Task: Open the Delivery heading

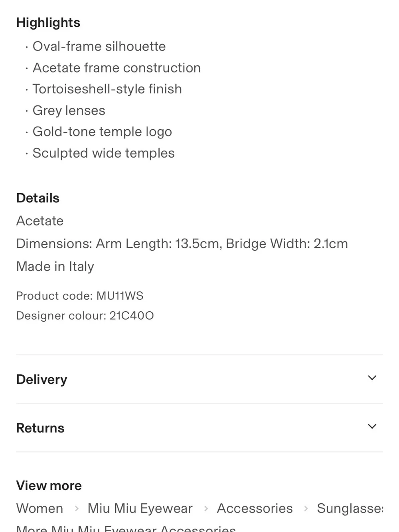Action: [41, 380]
